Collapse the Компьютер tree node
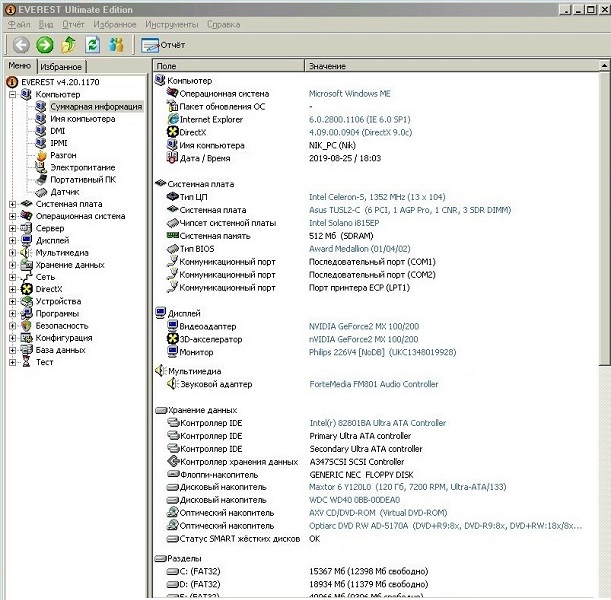Screen dimensions: 611x600 [12, 94]
